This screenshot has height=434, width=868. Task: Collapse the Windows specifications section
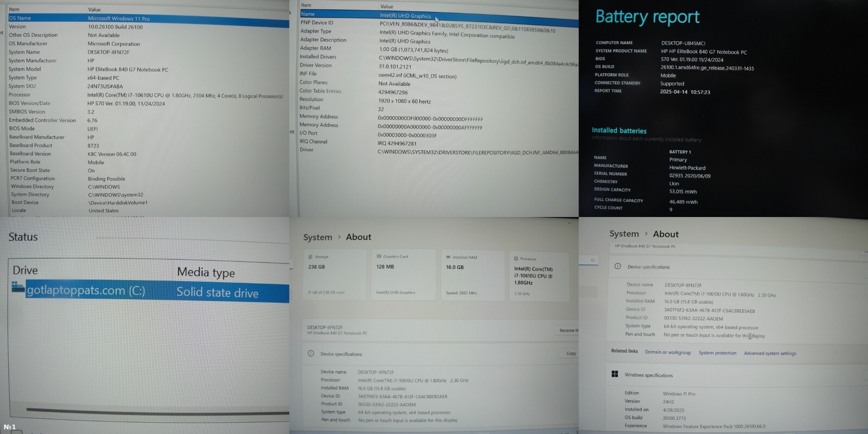point(738,375)
